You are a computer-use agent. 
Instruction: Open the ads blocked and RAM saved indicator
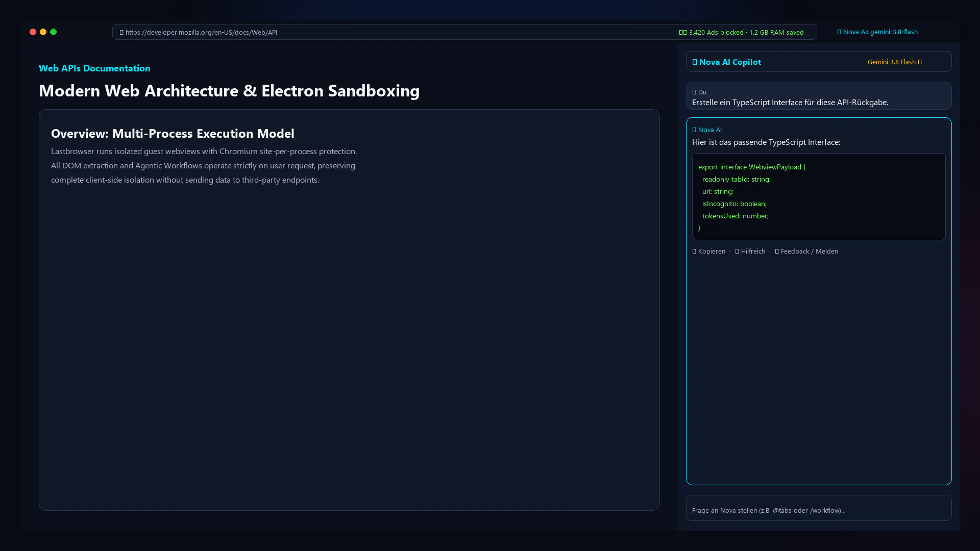click(741, 32)
